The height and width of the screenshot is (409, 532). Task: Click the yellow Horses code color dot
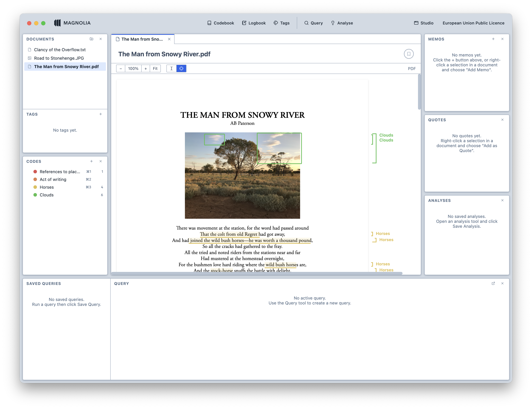pyautogui.click(x=35, y=187)
